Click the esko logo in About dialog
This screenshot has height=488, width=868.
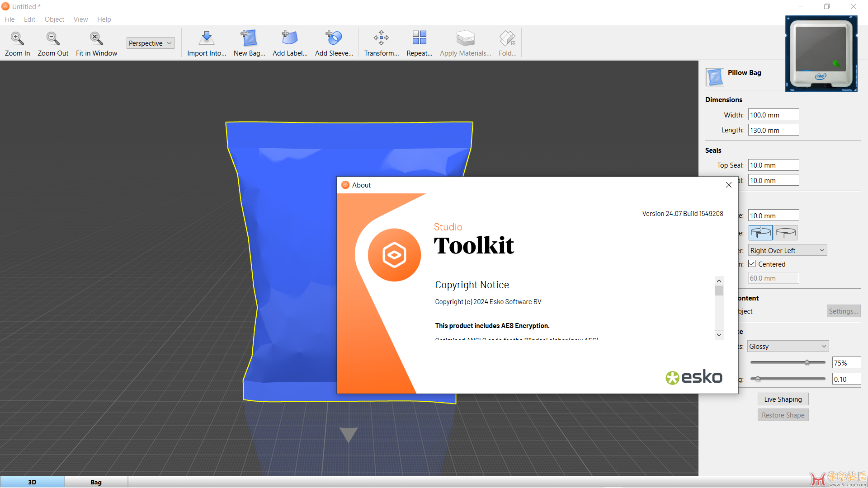click(694, 377)
